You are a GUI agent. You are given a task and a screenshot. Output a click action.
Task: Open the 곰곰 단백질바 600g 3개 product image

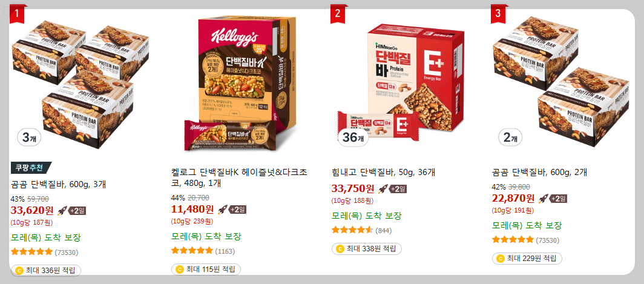[80, 82]
